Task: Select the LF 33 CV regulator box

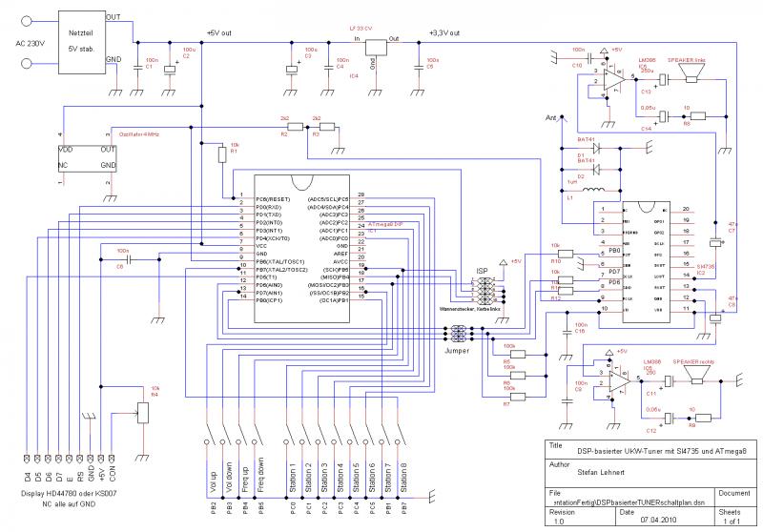Action: pos(375,48)
